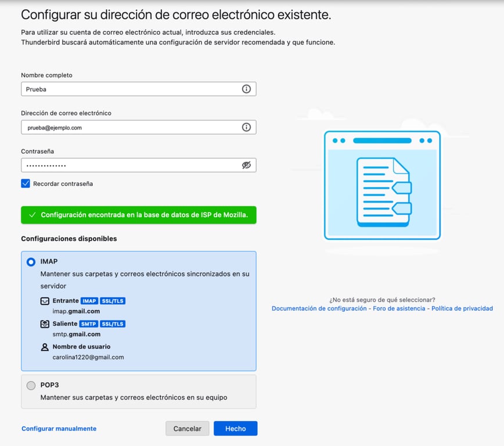Open Configurar manualmente link
This screenshot has width=504, height=446.
point(59,429)
